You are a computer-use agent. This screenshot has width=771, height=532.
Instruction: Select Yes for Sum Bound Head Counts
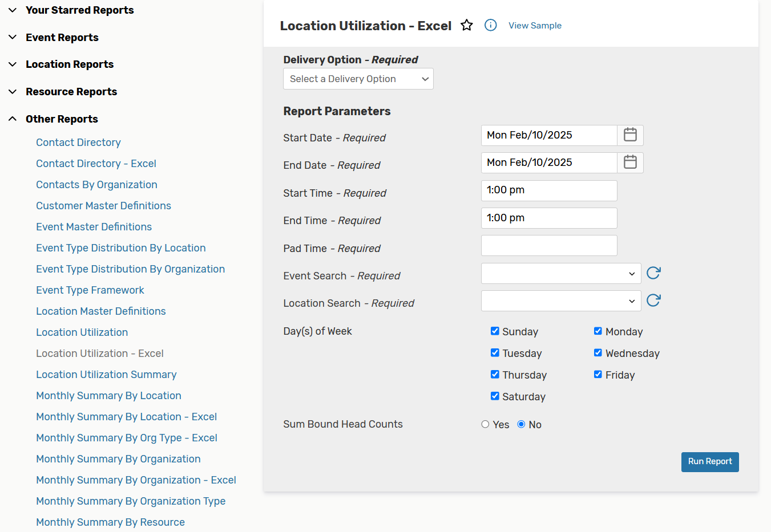coord(485,424)
